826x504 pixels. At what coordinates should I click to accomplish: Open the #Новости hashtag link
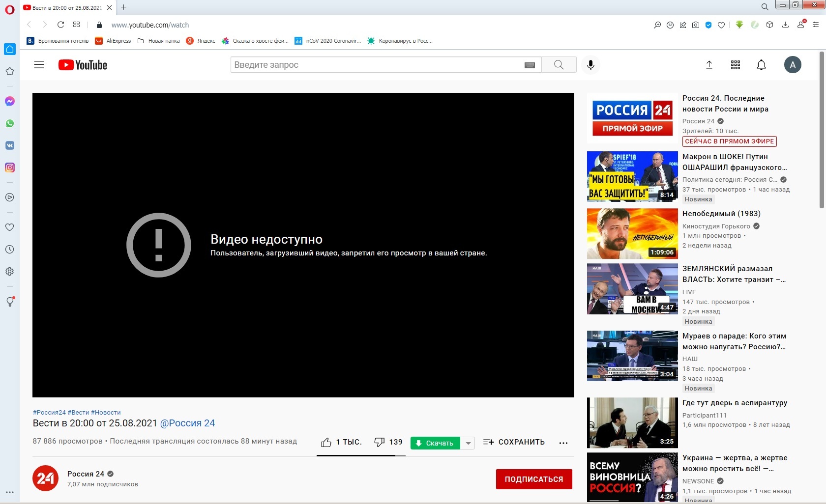[106, 413]
